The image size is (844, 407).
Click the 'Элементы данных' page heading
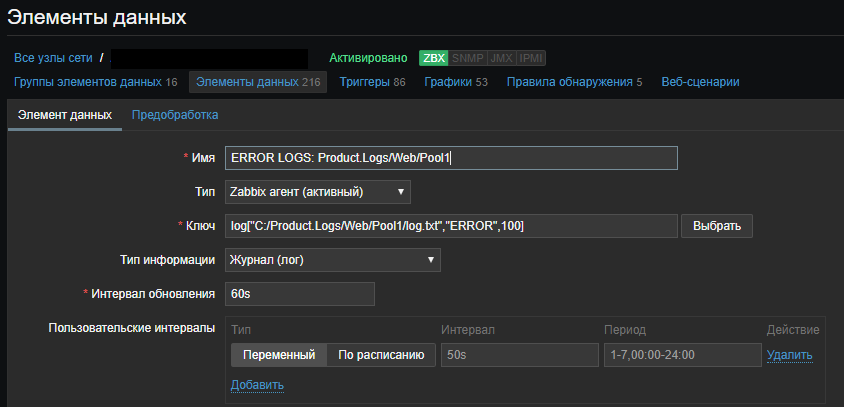pos(97,18)
